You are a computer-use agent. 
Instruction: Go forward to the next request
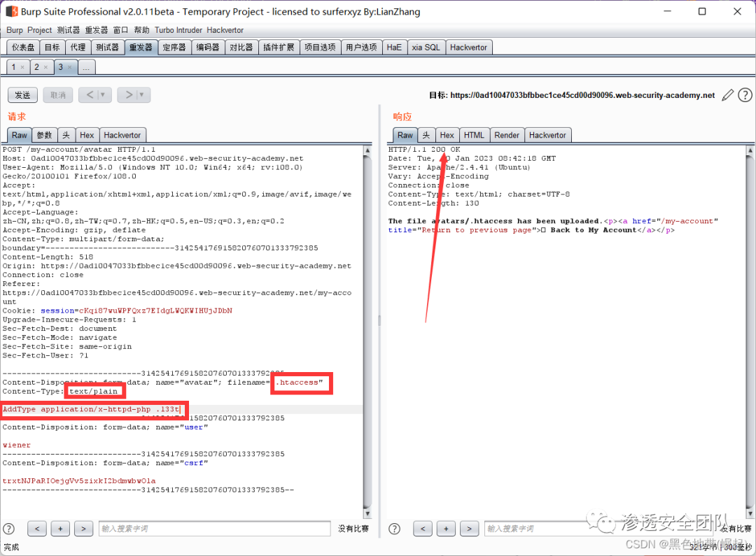[x=128, y=95]
